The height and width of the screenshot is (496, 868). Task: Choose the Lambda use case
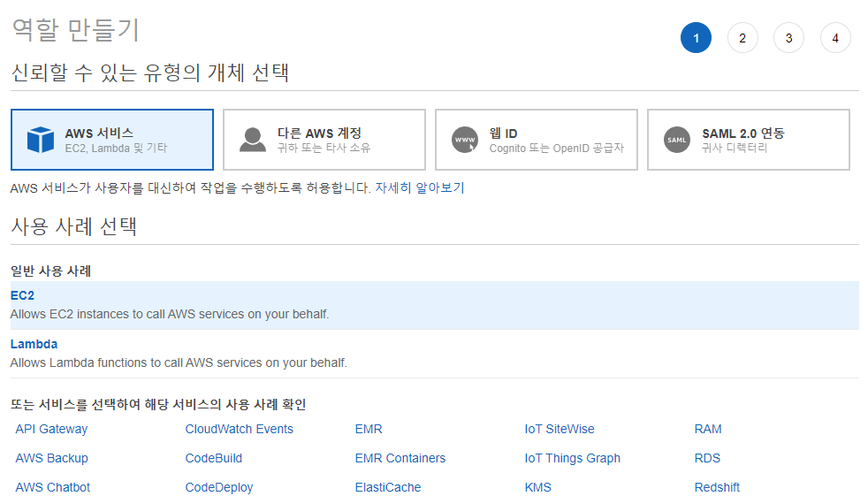coord(435,354)
